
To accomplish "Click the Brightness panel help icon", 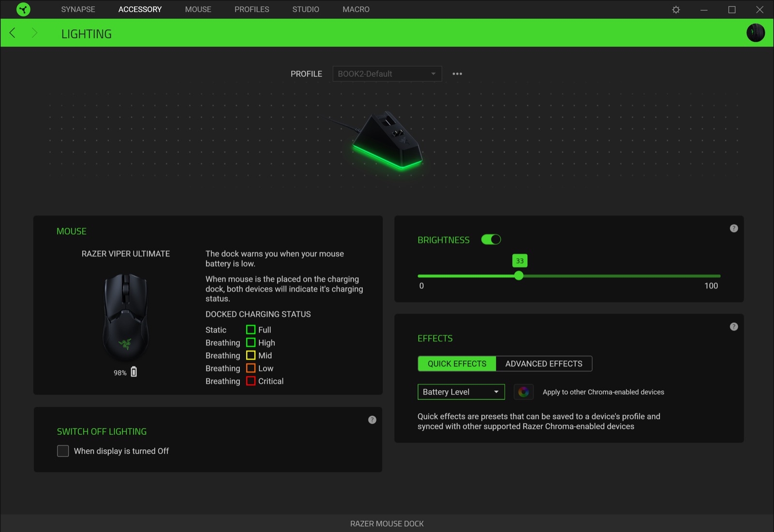I will [x=734, y=228].
